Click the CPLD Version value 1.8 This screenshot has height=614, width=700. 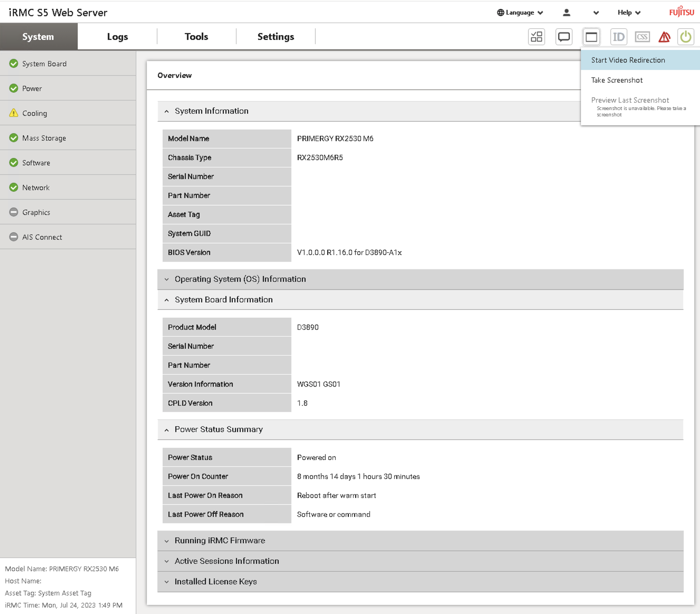302,403
